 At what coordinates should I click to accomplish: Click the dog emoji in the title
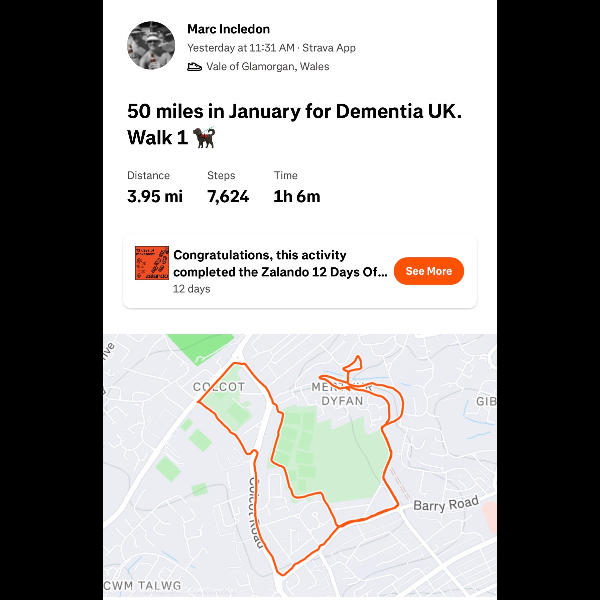tap(204, 137)
